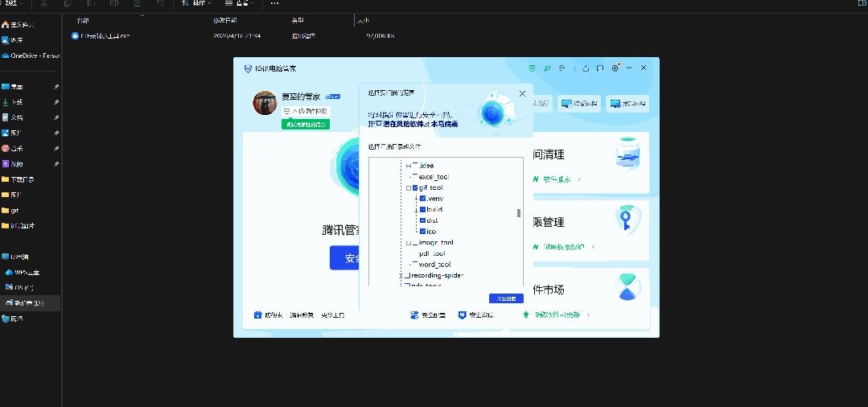Uncheck the ico folder checkbox
The height and width of the screenshot is (407, 868).
click(422, 232)
